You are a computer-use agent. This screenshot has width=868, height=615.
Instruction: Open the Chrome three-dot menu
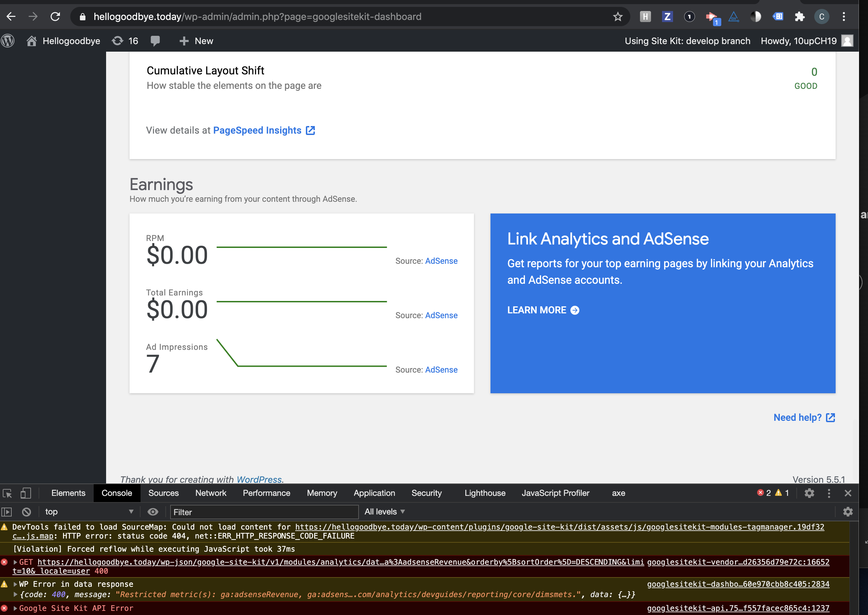(x=844, y=17)
